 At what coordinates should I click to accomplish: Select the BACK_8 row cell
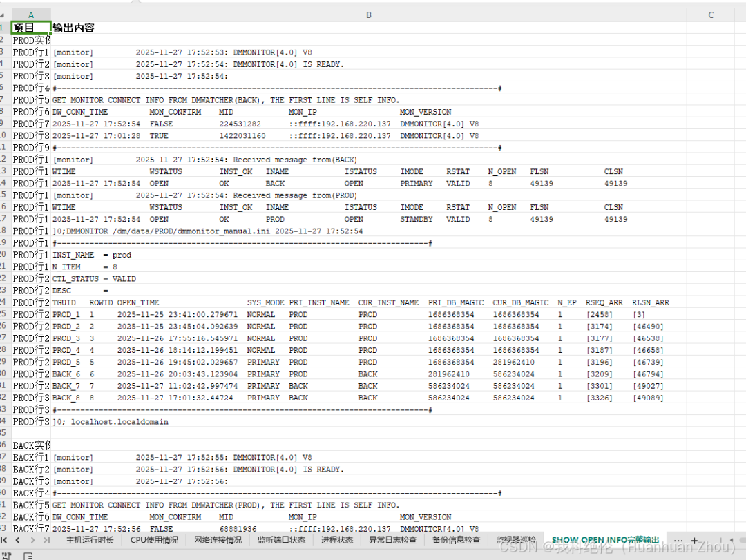click(x=369, y=398)
